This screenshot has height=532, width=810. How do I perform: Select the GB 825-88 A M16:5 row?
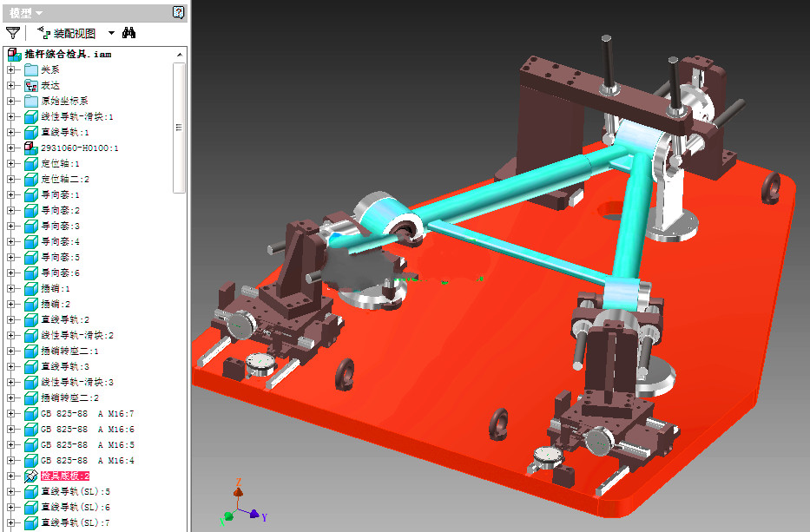(x=88, y=444)
